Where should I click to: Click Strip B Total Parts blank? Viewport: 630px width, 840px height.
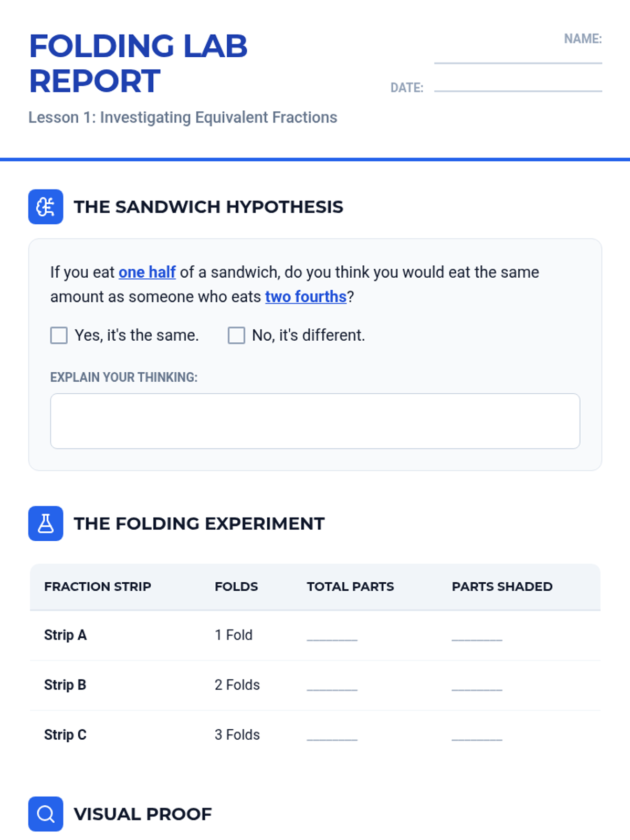(332, 686)
